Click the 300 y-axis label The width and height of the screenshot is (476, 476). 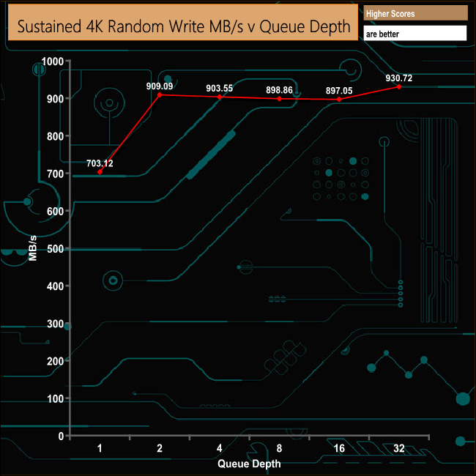pos(55,324)
